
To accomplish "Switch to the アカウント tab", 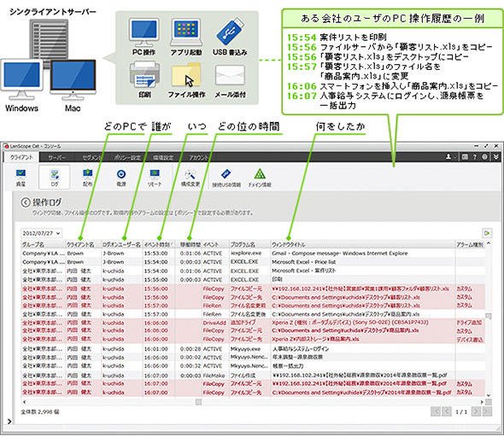I will tap(198, 158).
